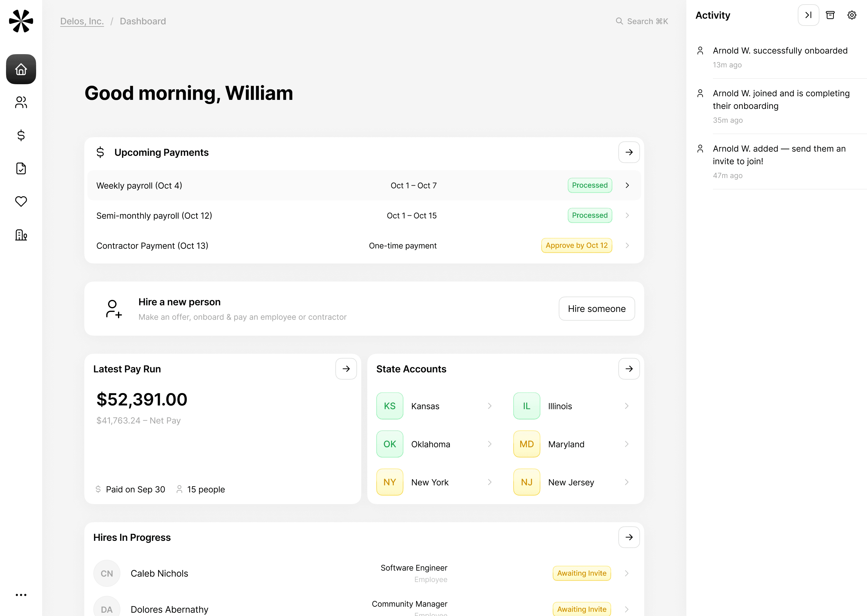The height and width of the screenshot is (616, 867).
Task: Expand the Contractor Payment (Oct 13) row
Action: 627,246
